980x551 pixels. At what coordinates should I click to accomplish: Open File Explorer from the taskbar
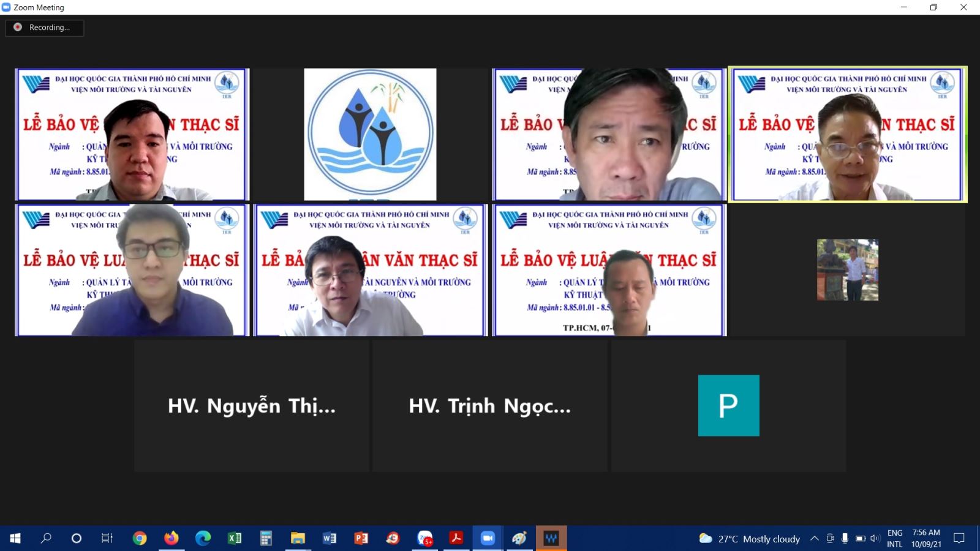[x=298, y=538]
